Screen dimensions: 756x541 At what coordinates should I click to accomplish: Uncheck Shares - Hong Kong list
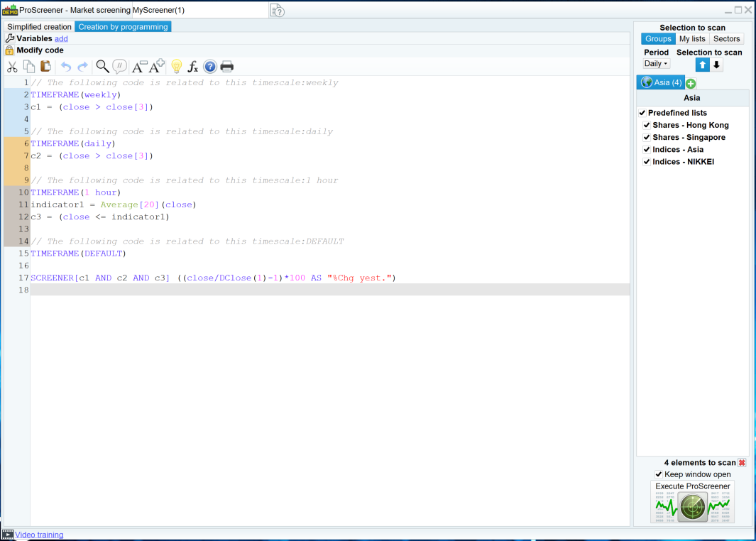[x=647, y=126]
